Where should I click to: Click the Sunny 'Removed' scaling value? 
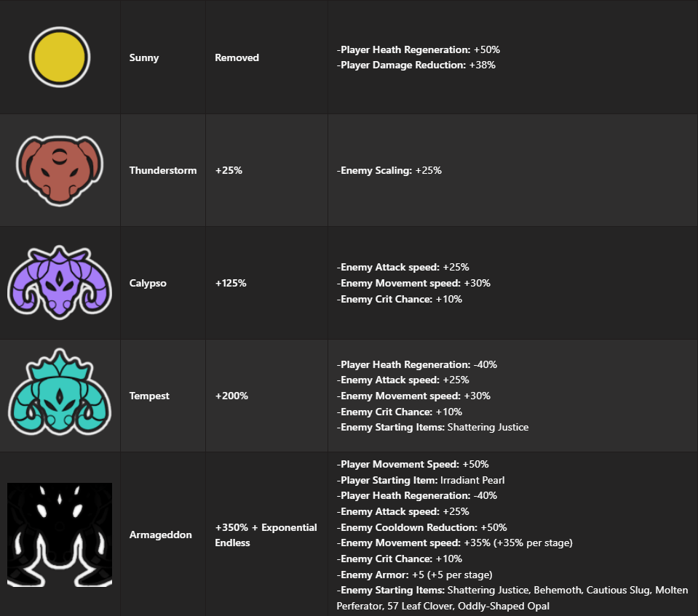point(237,57)
